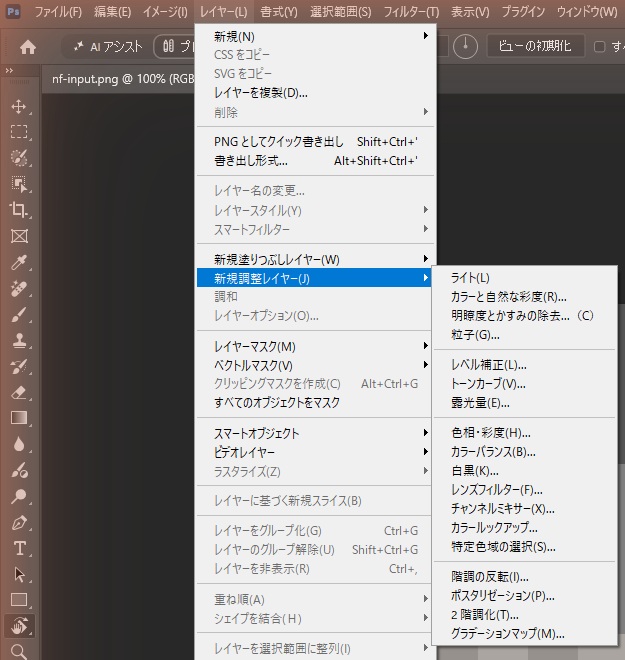This screenshot has width=625, height=660.
Task: Select the Blur tool
Action: click(19, 444)
